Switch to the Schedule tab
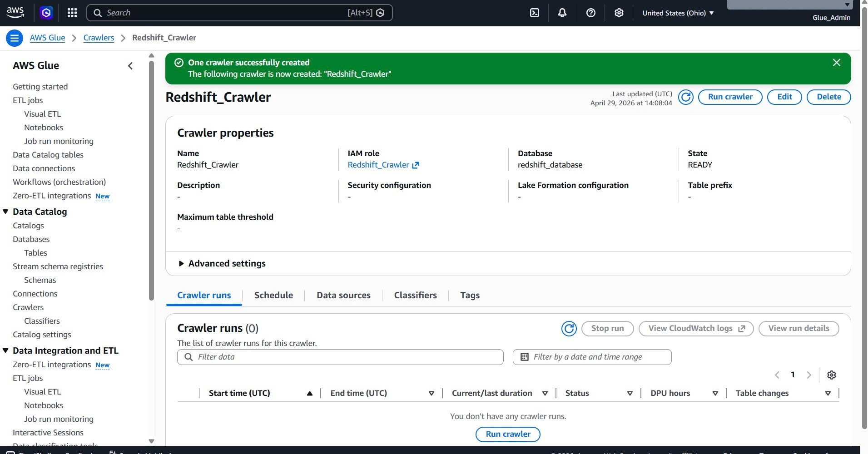Image resolution: width=868 pixels, height=454 pixels. [x=273, y=295]
